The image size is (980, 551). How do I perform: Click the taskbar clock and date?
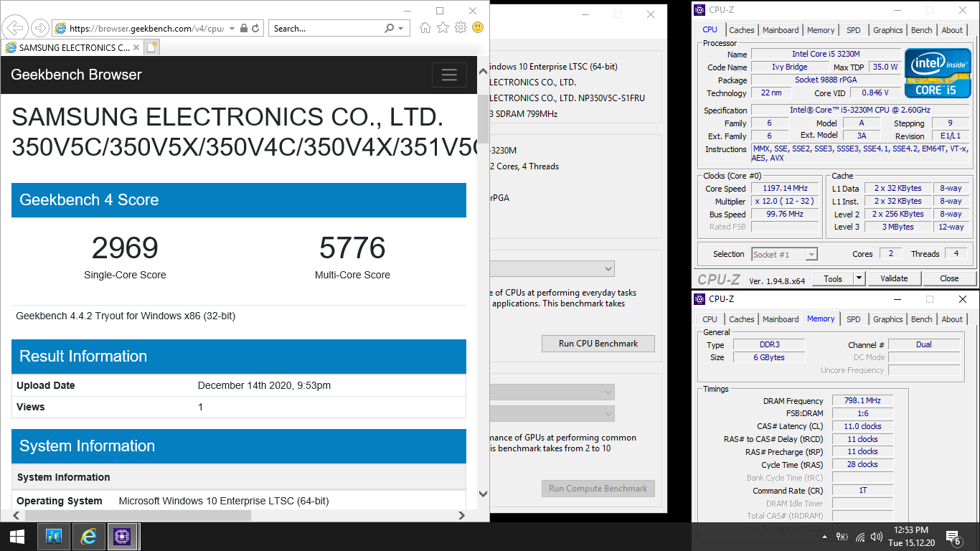tap(911, 537)
